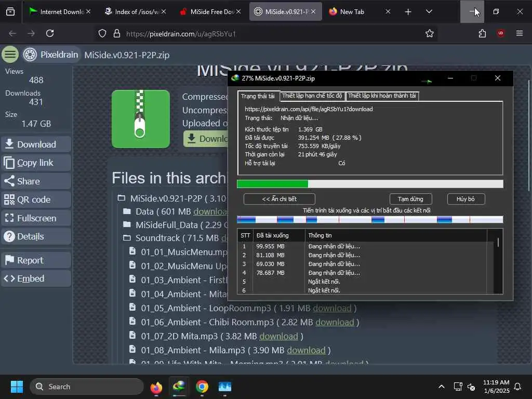Image resolution: width=532 pixels, height=399 pixels.
Task: Click the STT column header
Action: pyautogui.click(x=245, y=235)
